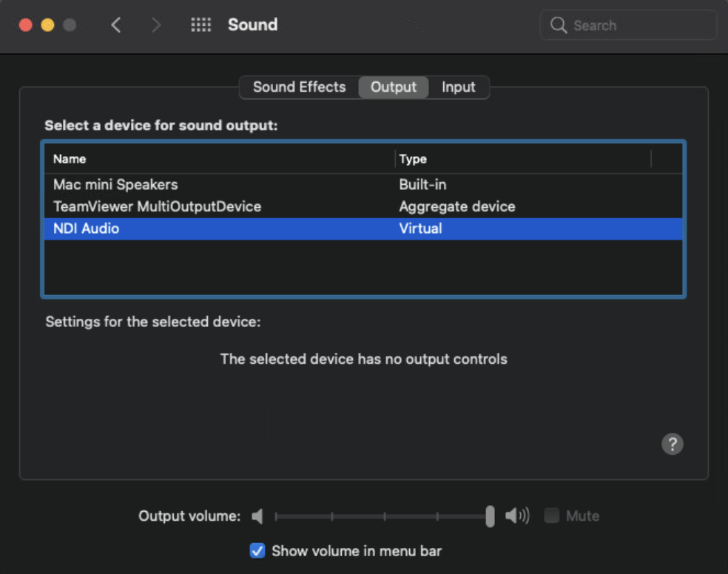
Task: Choose TeamViewer MultiOutputDevice from list
Action: tap(157, 206)
